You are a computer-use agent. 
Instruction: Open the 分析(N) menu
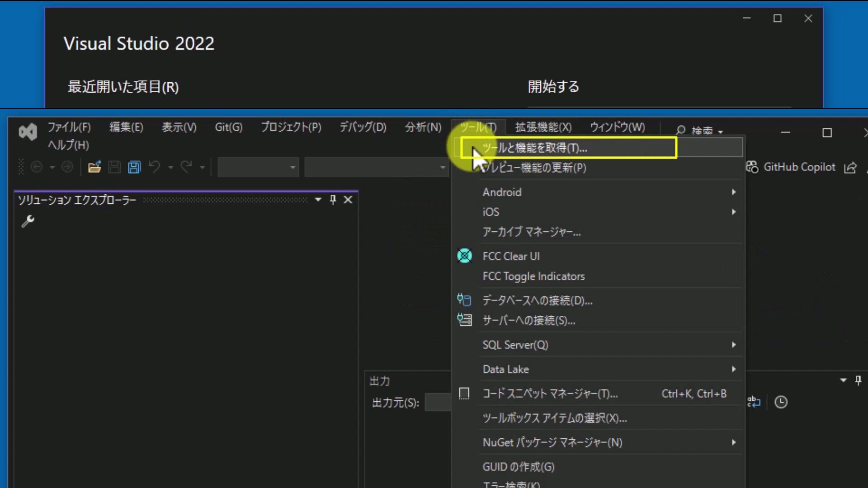[423, 127]
